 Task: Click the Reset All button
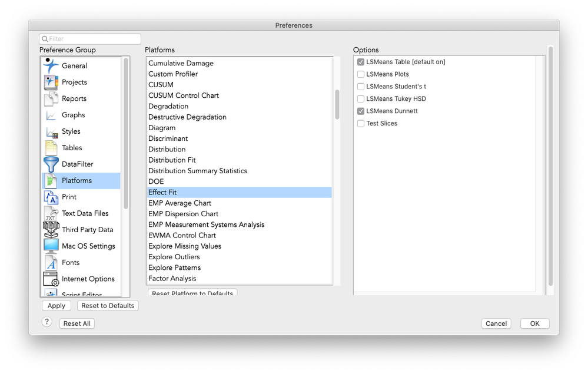click(x=77, y=324)
